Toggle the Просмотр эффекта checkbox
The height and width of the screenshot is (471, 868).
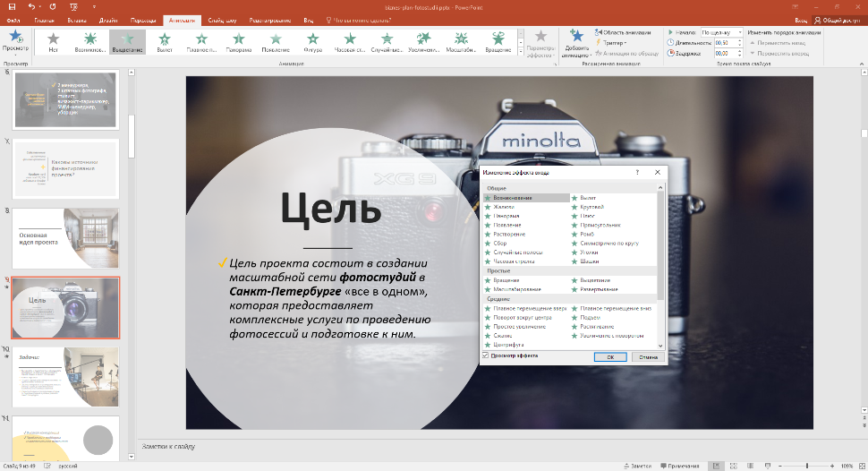(486, 355)
